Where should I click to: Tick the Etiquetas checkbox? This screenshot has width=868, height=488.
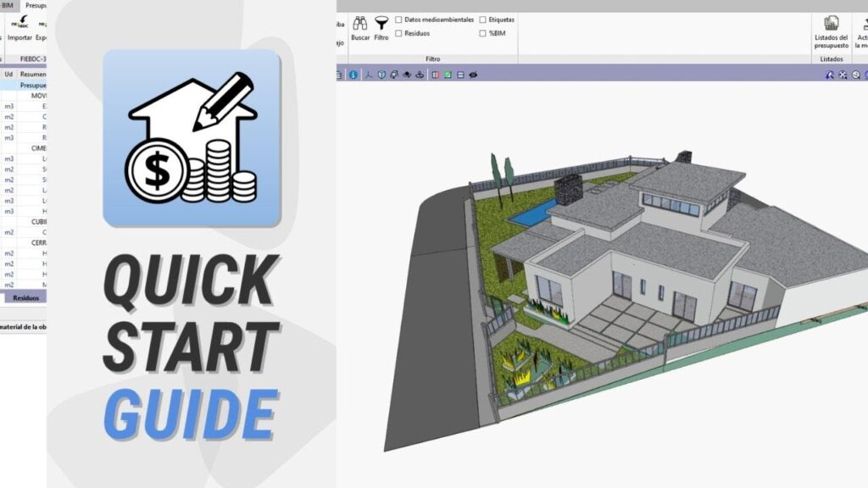point(482,19)
